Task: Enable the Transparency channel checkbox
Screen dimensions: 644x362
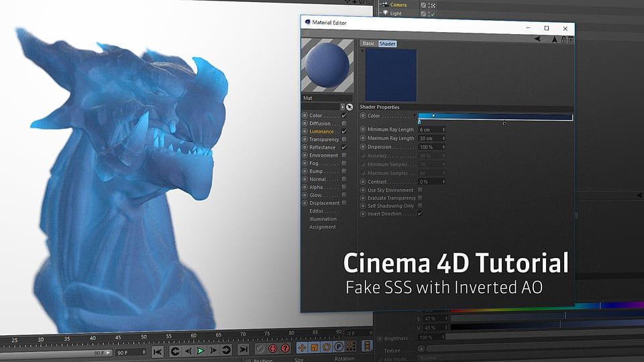Action: 343,139
